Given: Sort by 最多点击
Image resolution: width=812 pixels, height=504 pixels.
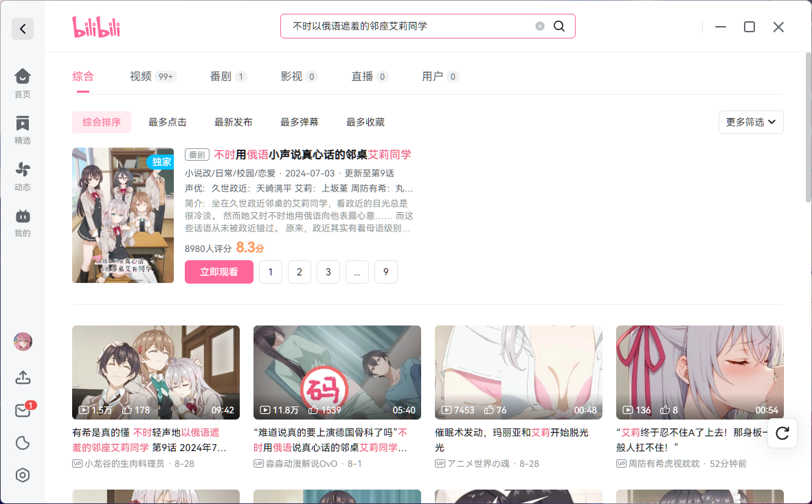Looking at the screenshot, I should tap(167, 122).
